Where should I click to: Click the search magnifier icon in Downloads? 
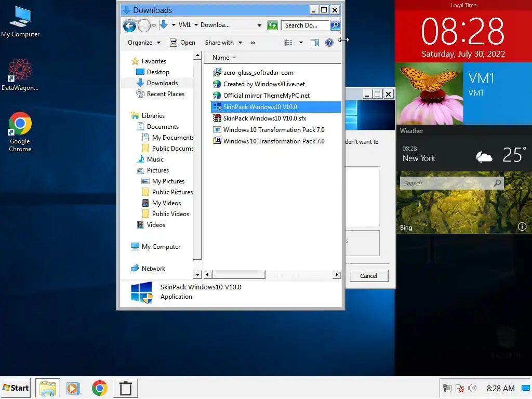click(x=335, y=25)
